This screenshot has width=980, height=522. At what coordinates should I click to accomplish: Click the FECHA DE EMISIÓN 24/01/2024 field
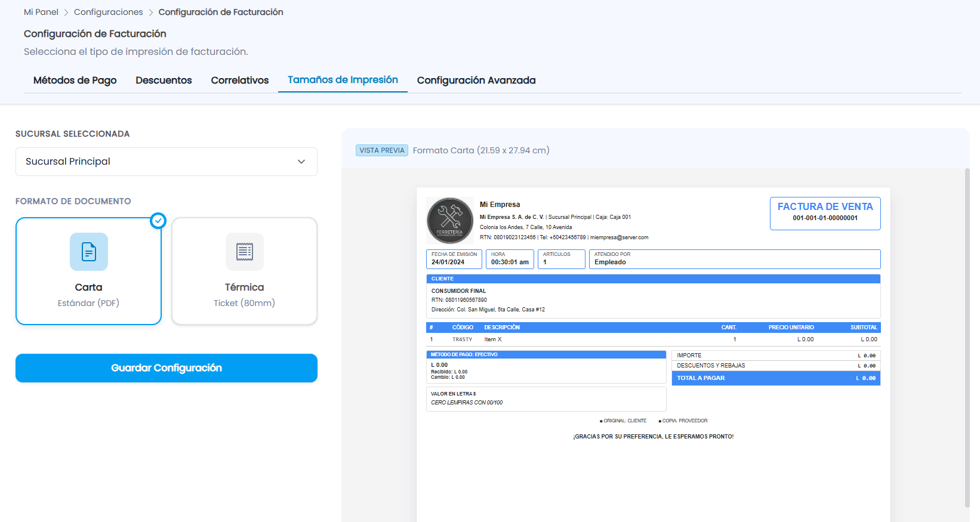(x=454, y=259)
